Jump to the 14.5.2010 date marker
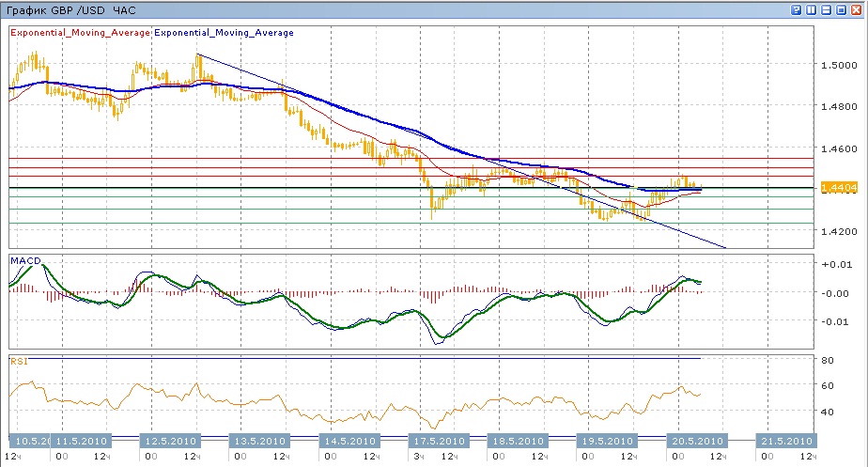Image resolution: width=868 pixels, height=467 pixels. [x=348, y=440]
